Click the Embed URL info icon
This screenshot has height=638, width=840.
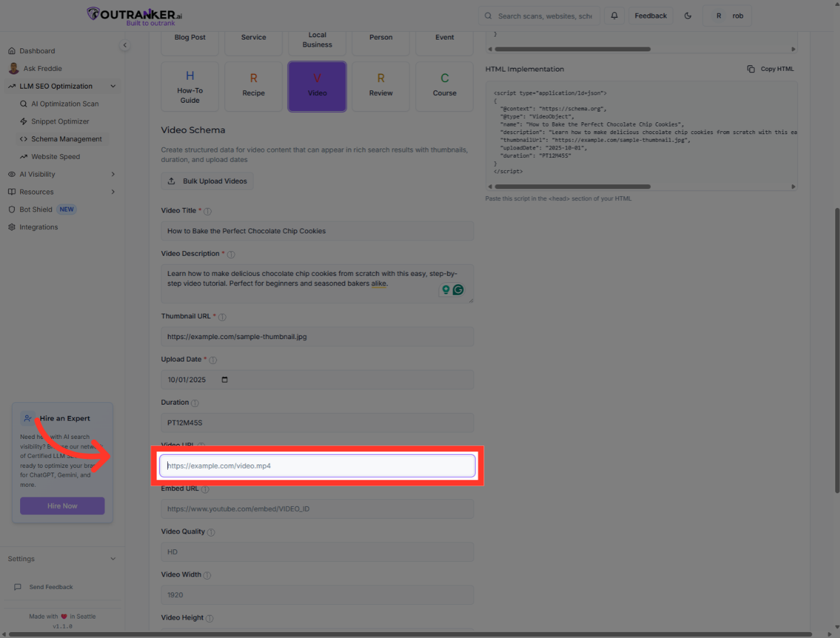(205, 490)
